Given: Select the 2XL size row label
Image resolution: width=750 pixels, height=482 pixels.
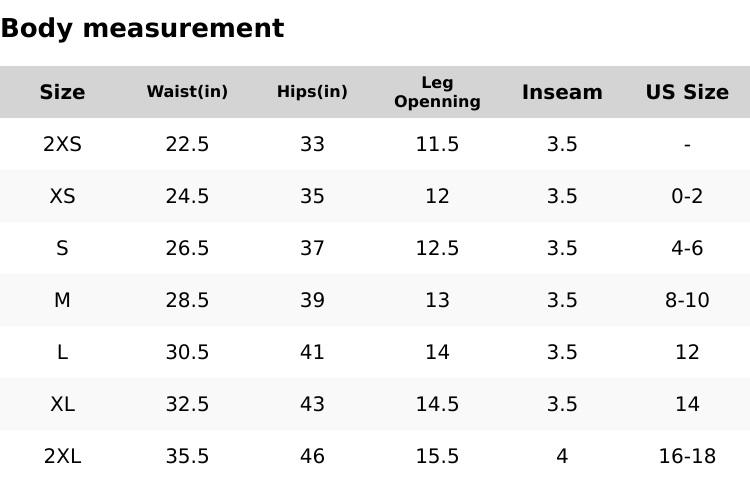Looking at the screenshot, I should pos(62,456).
